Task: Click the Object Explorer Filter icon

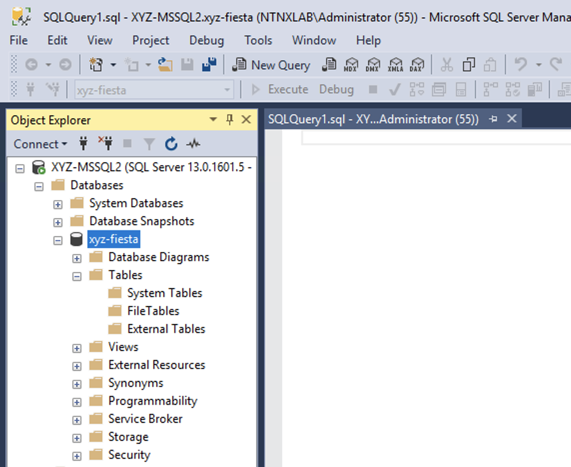Action: pyautogui.click(x=149, y=144)
